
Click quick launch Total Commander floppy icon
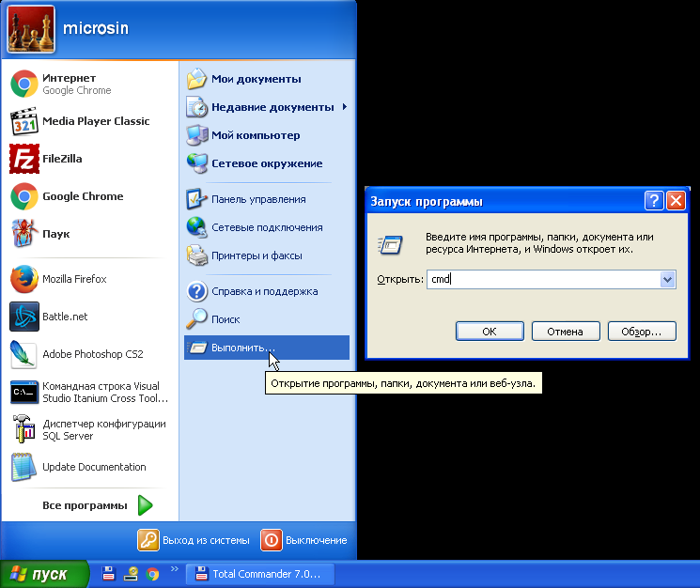coord(108,573)
